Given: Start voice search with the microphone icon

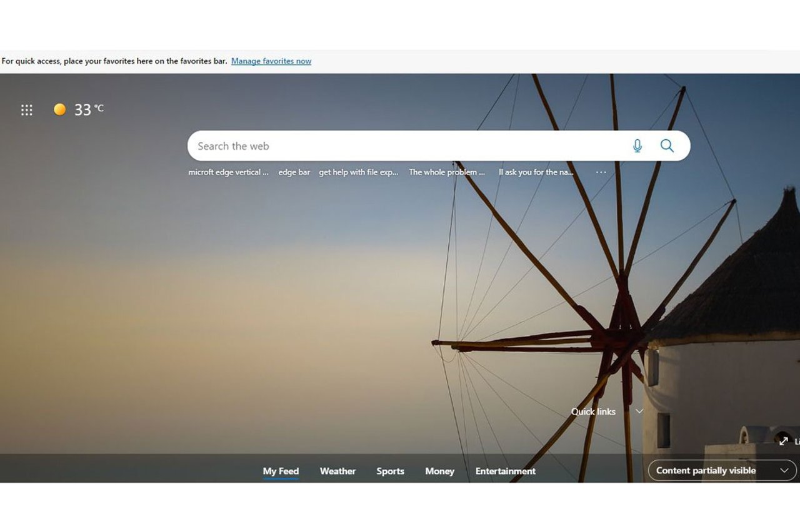Looking at the screenshot, I should coord(637,145).
